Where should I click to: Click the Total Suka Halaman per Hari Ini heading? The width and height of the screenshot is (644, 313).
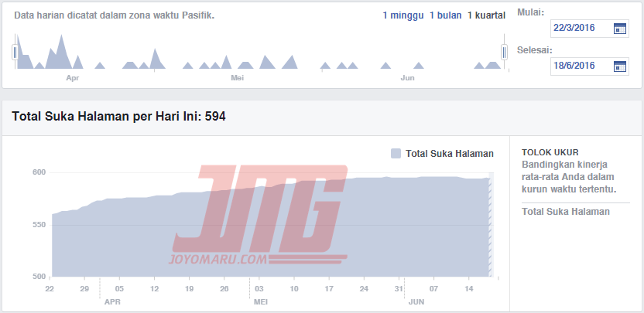coord(118,117)
